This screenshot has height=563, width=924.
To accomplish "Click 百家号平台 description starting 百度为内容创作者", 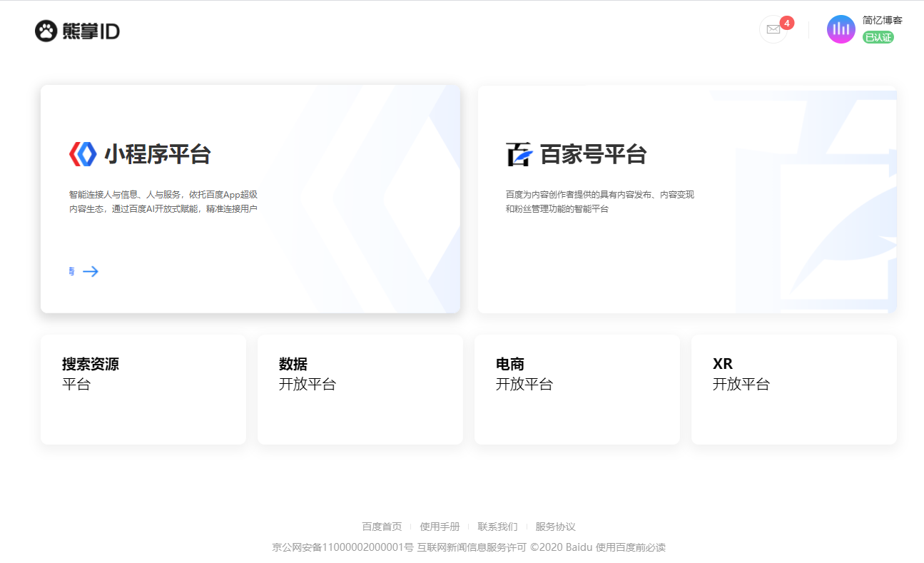I will 600,201.
